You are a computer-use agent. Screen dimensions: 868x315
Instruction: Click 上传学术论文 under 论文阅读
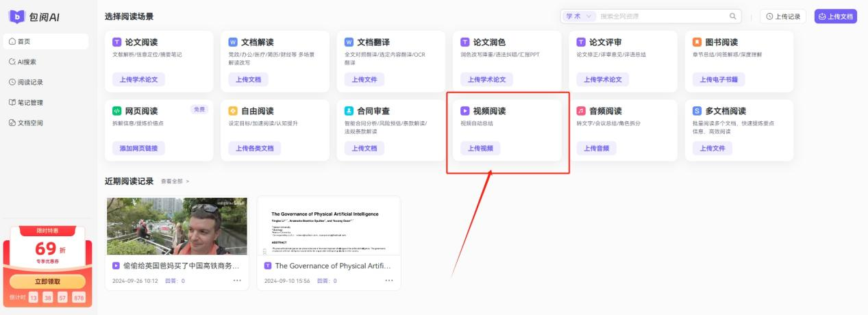138,79
